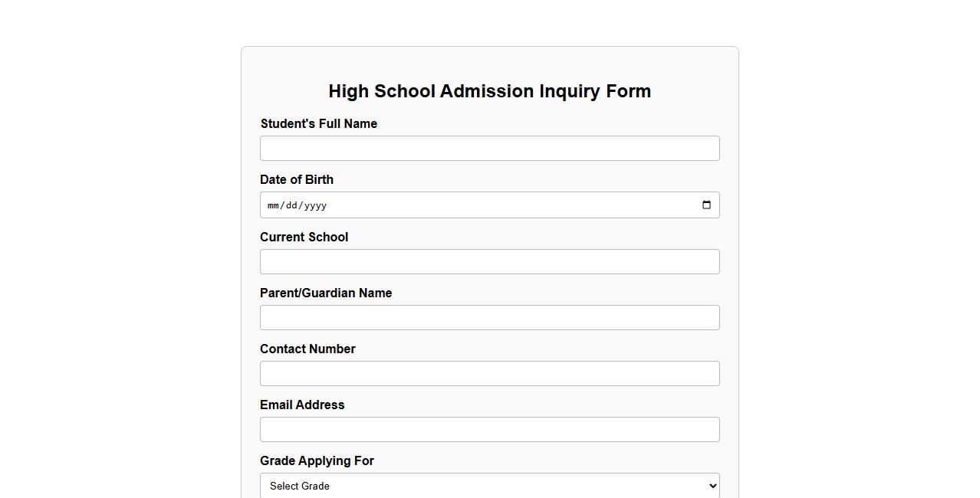
Task: Focus the Current School text box
Action: coord(489,261)
